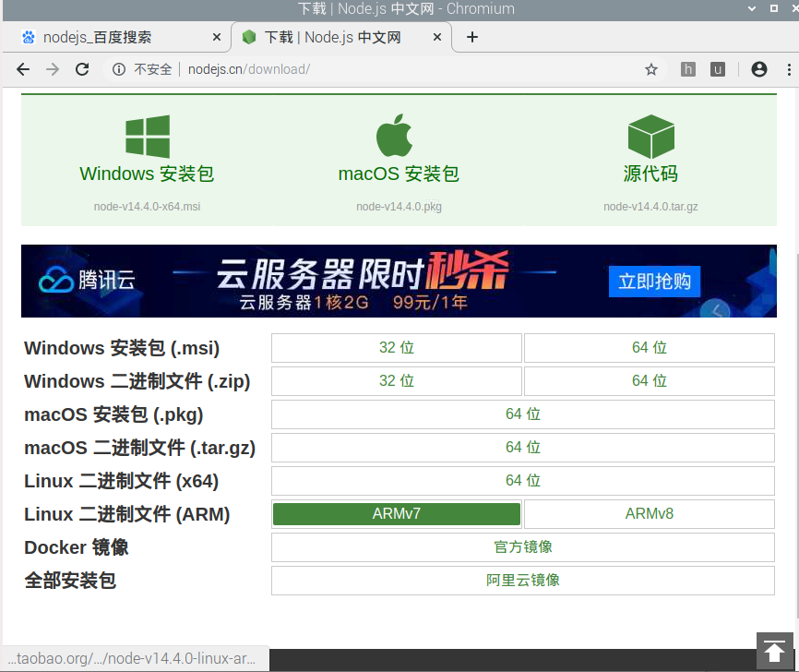
Task: Open the Windows 安装包 download link
Action: [147, 174]
